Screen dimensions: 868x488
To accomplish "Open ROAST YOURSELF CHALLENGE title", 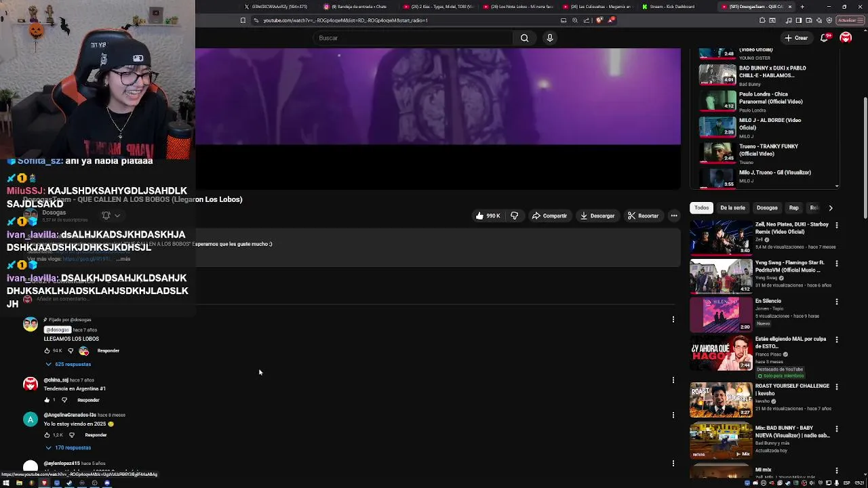I will [x=792, y=390].
